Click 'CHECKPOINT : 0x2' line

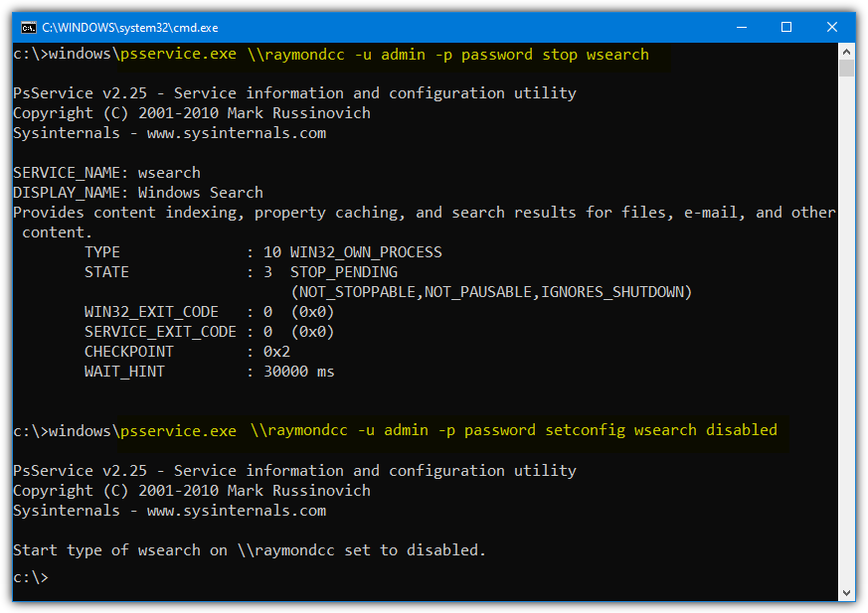[187, 352]
